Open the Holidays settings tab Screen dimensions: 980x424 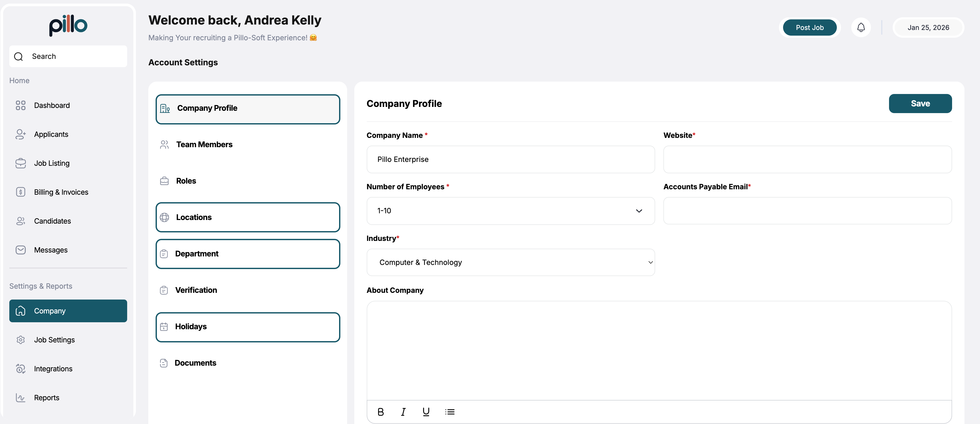(248, 327)
